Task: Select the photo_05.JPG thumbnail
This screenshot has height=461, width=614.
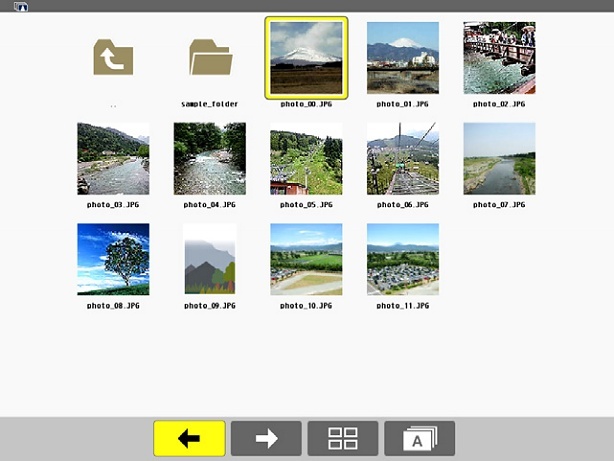Action: pyautogui.click(x=306, y=159)
